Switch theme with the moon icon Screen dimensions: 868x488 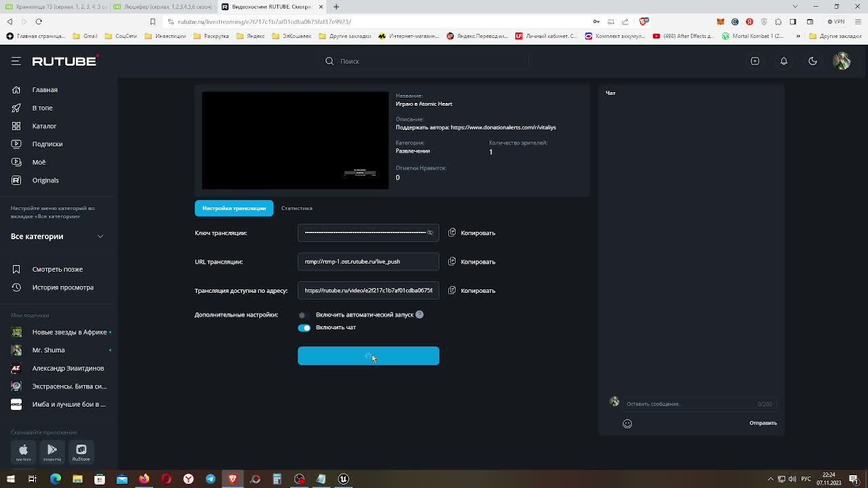(812, 61)
